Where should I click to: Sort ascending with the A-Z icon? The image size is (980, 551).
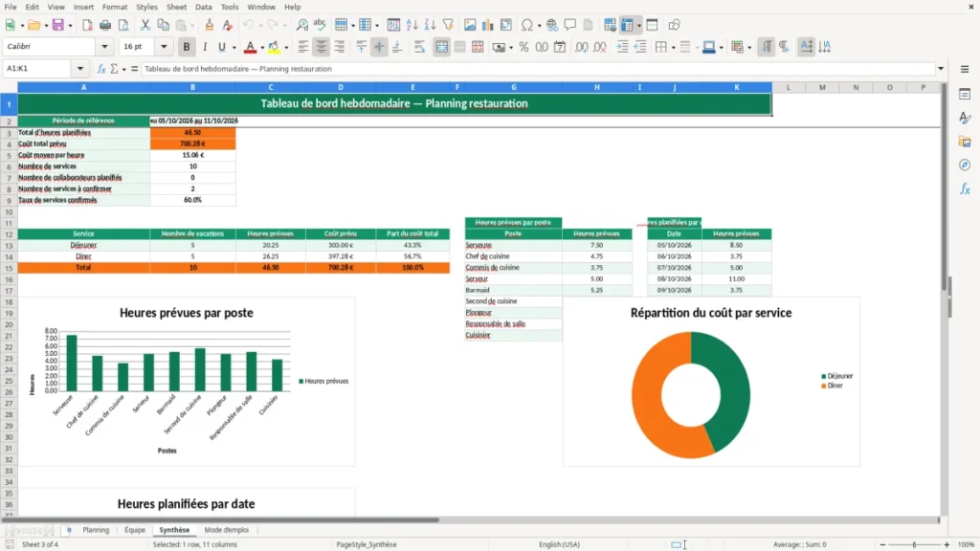(412, 25)
